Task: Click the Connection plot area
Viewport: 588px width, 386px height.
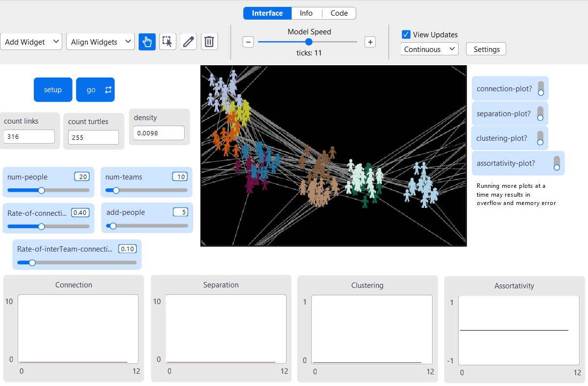Action: point(78,329)
